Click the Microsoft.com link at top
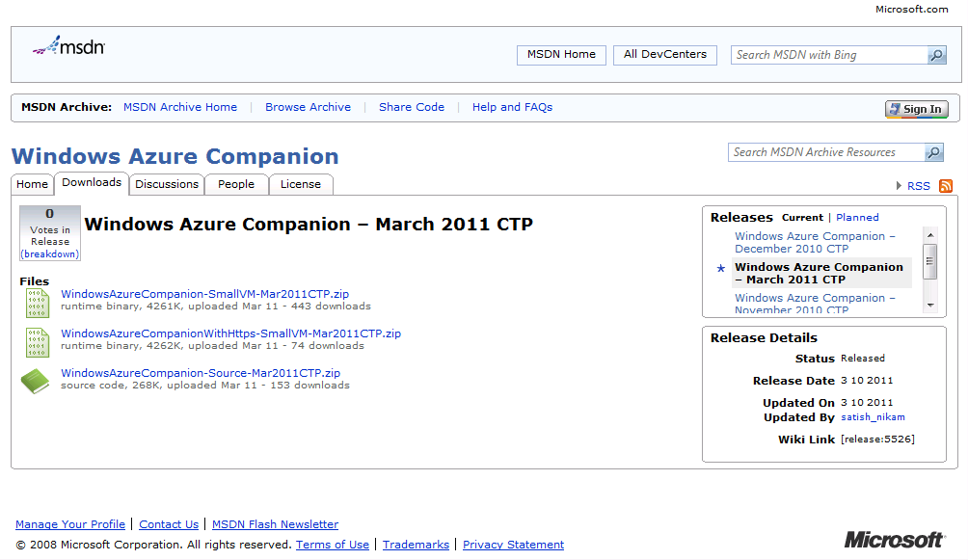The height and width of the screenshot is (560, 968). tap(911, 10)
